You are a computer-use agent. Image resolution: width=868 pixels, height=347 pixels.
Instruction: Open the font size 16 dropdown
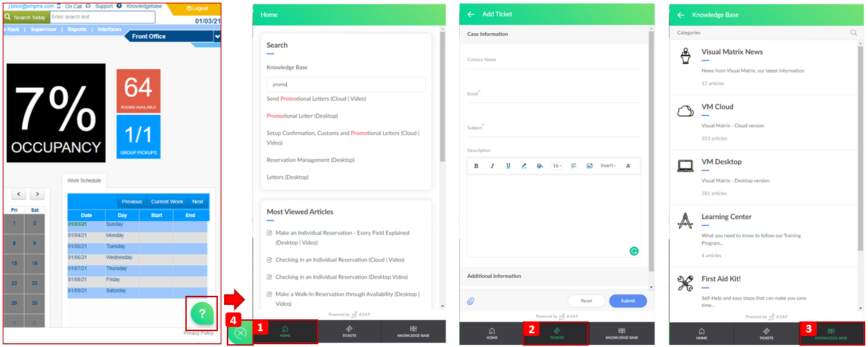(x=557, y=166)
